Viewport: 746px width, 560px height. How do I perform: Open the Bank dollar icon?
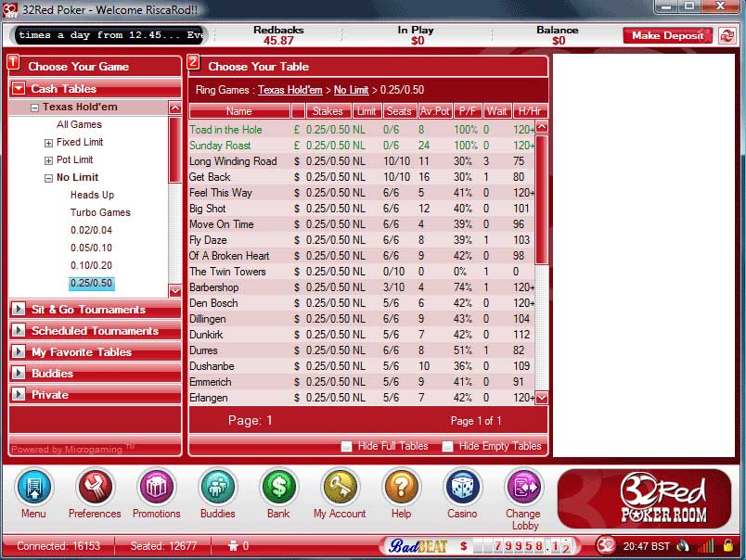coord(278,487)
